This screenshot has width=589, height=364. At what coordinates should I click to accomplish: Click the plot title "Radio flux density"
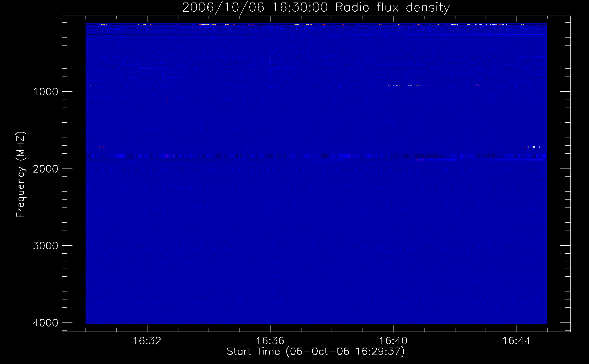392,7
